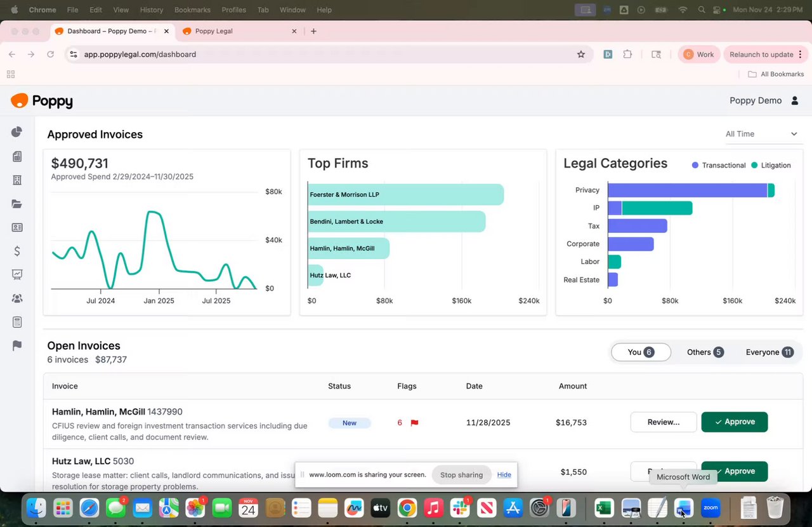Open Spotlight search in the menu bar
Viewport: 812px width, 527px height.
(x=701, y=10)
